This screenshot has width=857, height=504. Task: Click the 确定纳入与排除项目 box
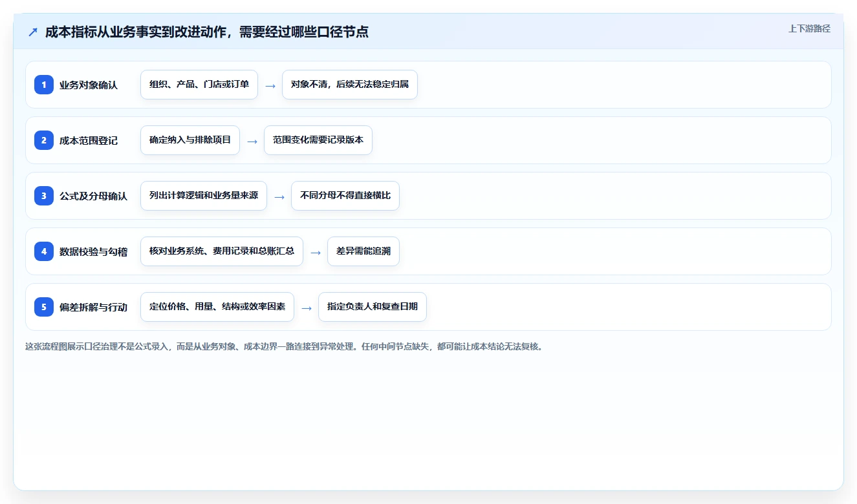(190, 140)
